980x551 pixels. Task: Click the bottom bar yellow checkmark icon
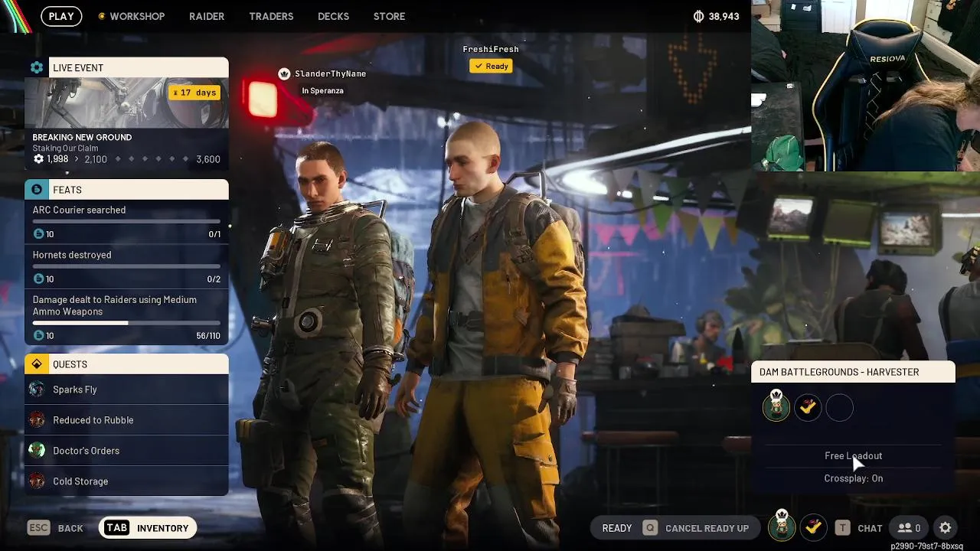pyautogui.click(x=813, y=527)
